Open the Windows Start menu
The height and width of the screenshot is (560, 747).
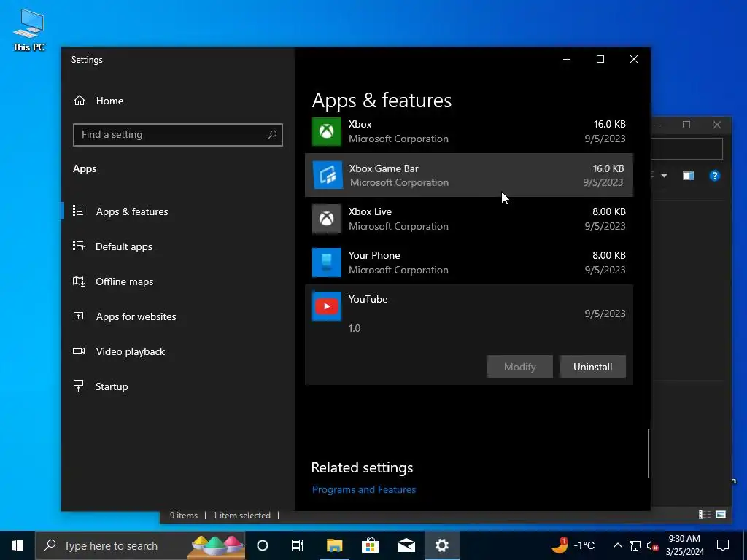click(18, 545)
